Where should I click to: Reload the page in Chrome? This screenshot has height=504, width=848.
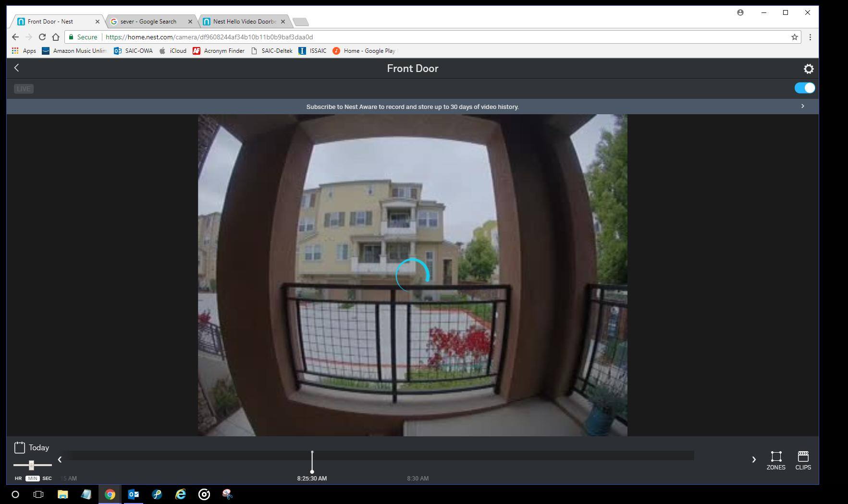coord(42,37)
